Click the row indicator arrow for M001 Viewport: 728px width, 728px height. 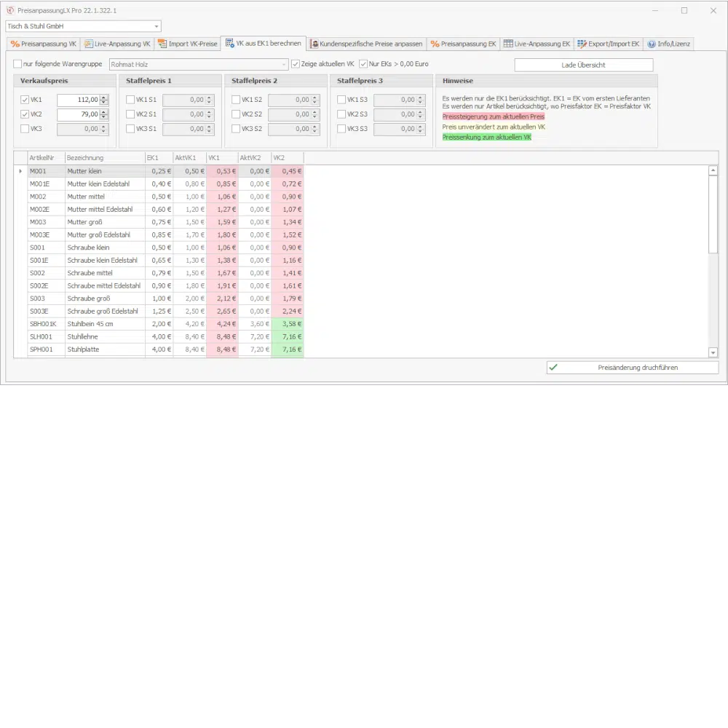tap(20, 171)
